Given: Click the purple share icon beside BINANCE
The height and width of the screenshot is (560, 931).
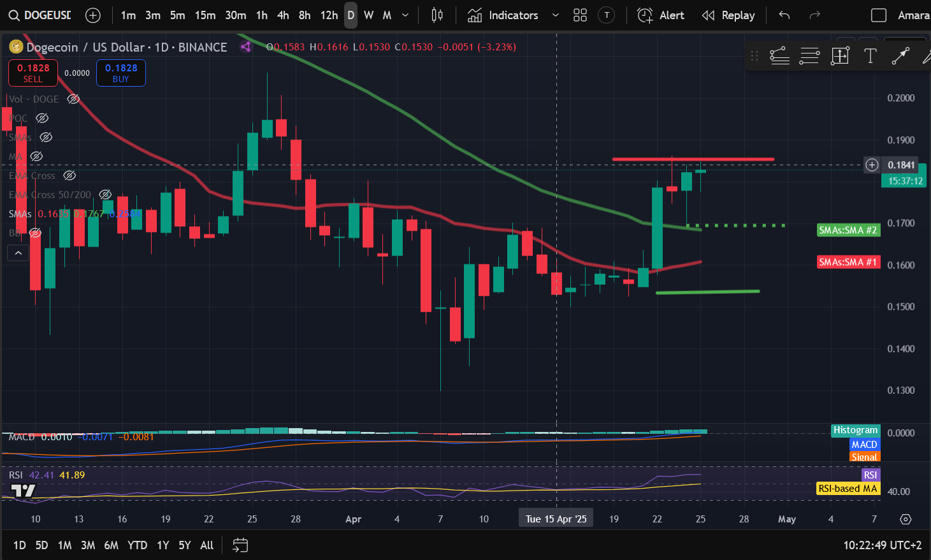Looking at the screenshot, I should pos(246,47).
